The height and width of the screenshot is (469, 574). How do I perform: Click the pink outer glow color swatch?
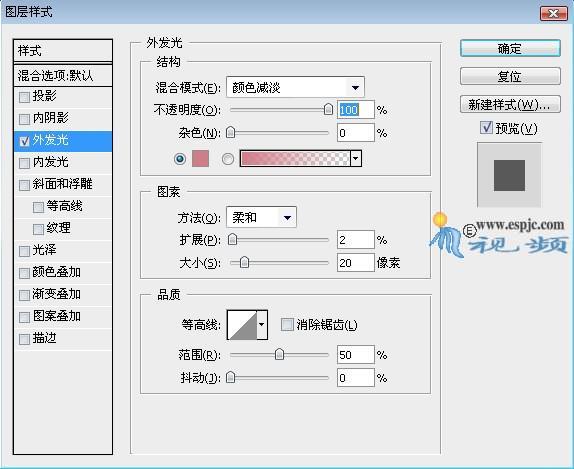tap(201, 159)
